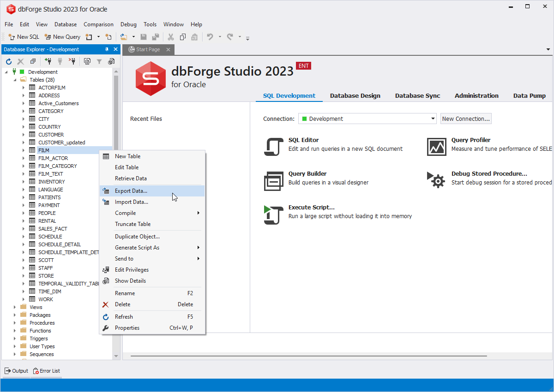Click the Save floppy disk icon
554x392 pixels.
[144, 37]
